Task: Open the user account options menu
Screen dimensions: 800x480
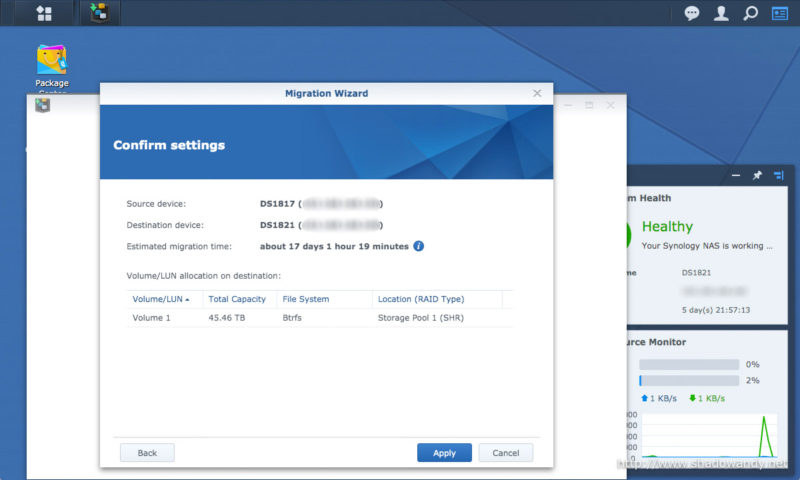Action: pos(720,13)
